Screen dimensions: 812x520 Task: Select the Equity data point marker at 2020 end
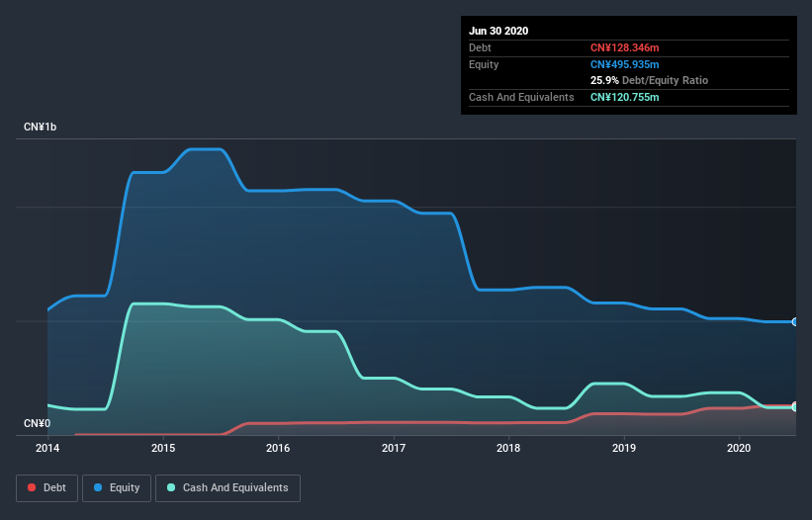click(x=795, y=322)
